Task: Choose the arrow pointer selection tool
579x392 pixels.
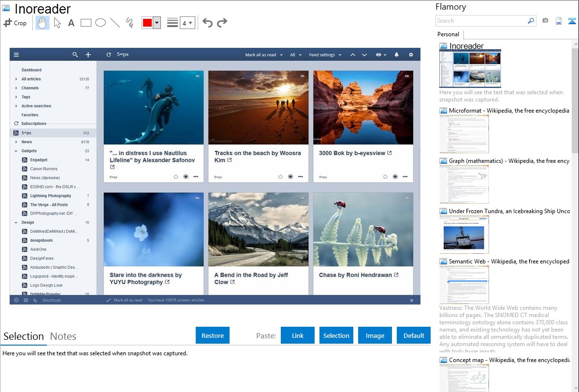Action: pos(57,23)
